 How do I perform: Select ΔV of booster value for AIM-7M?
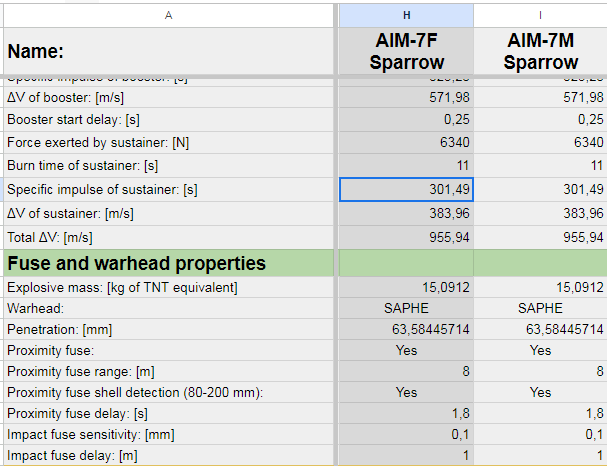pos(540,97)
